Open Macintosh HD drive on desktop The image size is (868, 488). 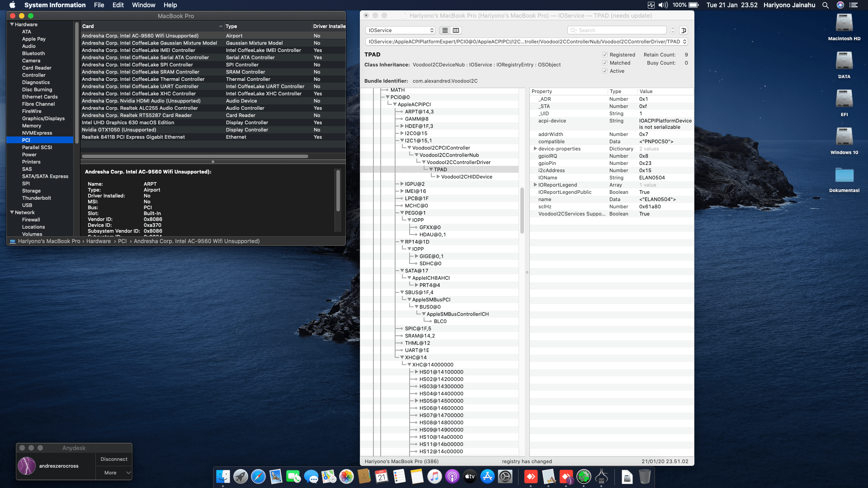[x=844, y=23]
